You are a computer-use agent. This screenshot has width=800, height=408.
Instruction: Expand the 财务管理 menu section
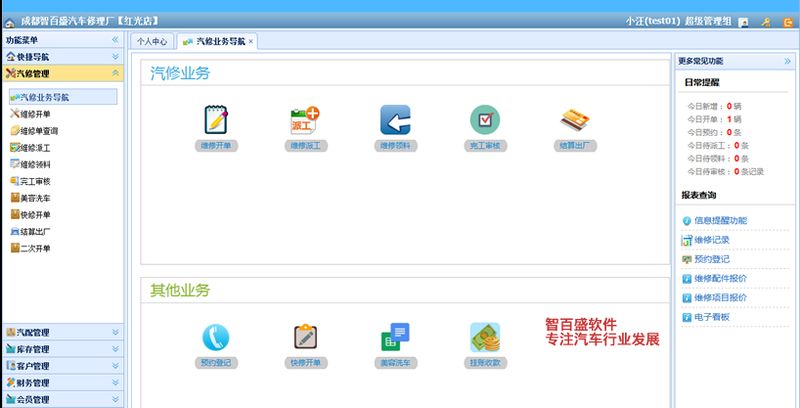[x=115, y=382]
